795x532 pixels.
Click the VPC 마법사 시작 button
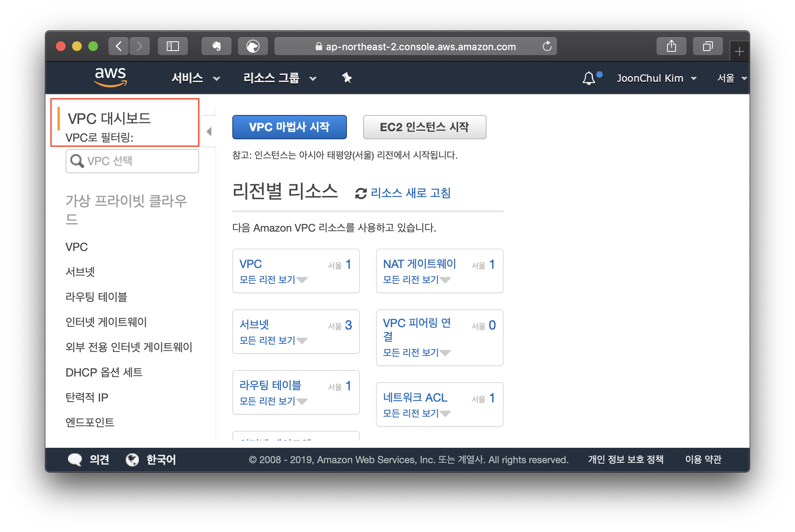(x=289, y=127)
